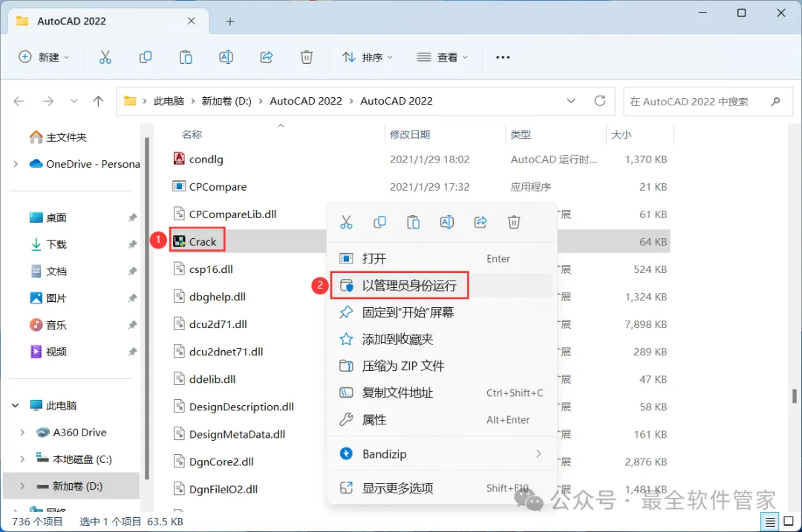Open the 新建 dropdown
The image size is (802, 532).
click(x=44, y=57)
